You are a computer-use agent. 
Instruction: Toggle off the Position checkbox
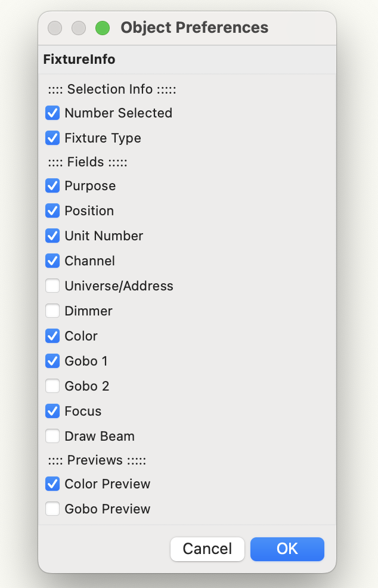[52, 211]
